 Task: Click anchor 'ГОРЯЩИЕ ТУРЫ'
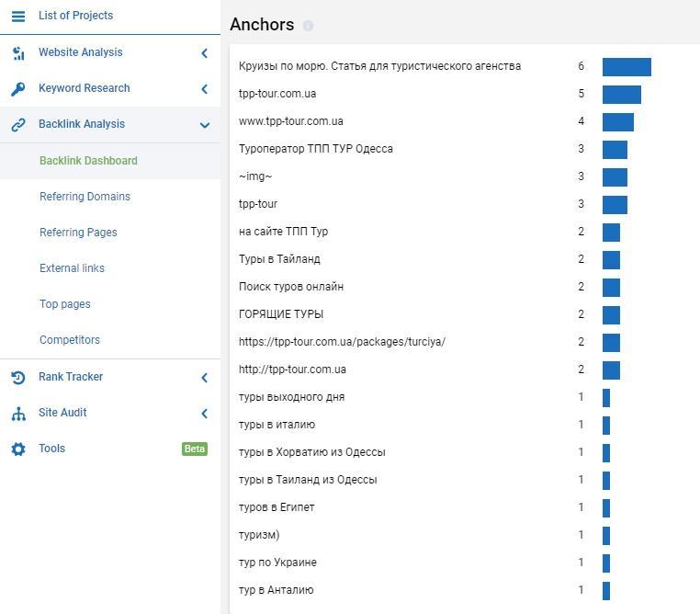281,314
